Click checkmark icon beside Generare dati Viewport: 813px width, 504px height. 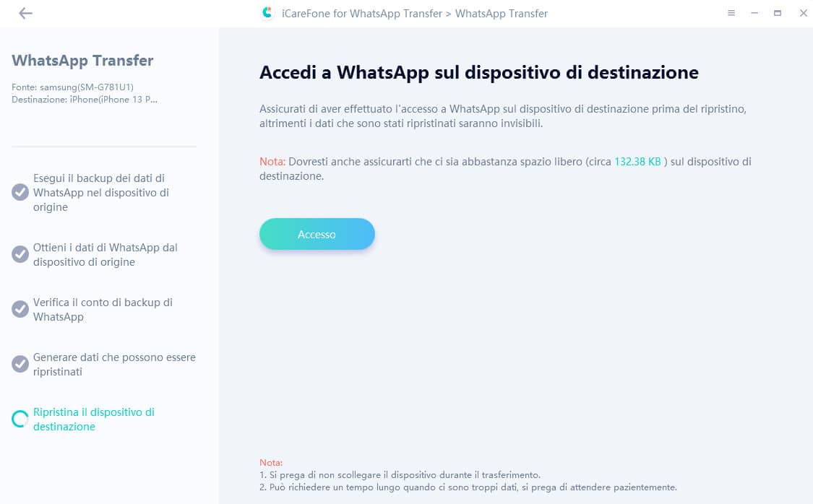point(20,364)
